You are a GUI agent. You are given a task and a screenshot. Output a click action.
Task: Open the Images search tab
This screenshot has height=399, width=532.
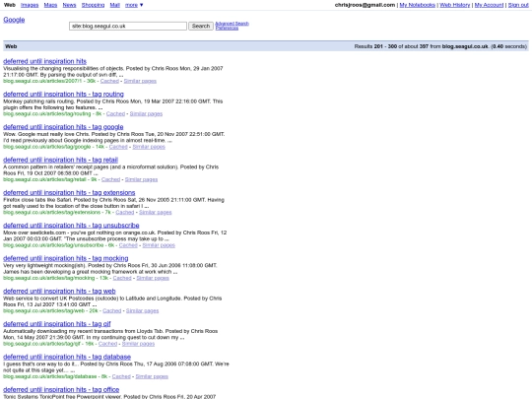coord(30,5)
